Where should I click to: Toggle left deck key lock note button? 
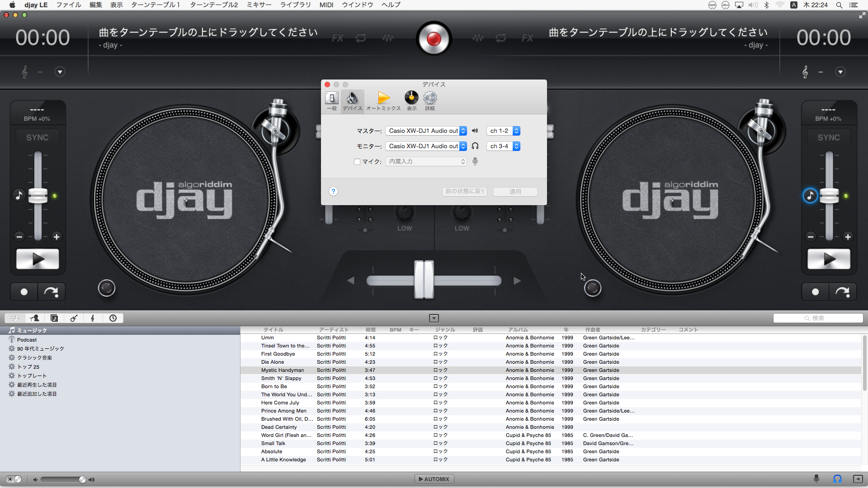[19, 196]
